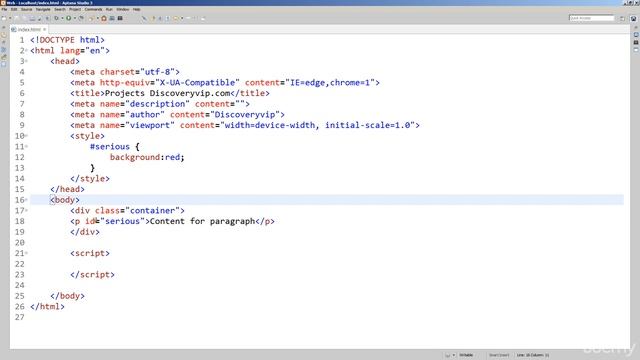Open the Project menu

click(x=75, y=9)
